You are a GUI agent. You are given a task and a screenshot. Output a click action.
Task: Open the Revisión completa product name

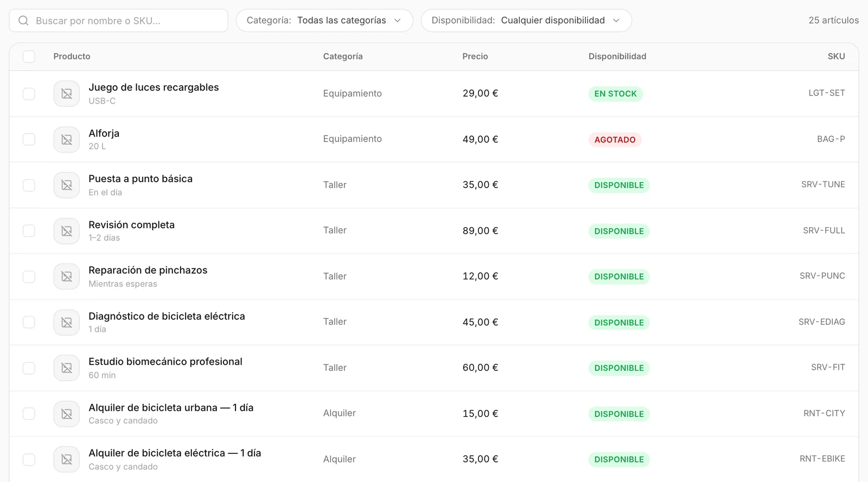[x=132, y=225]
